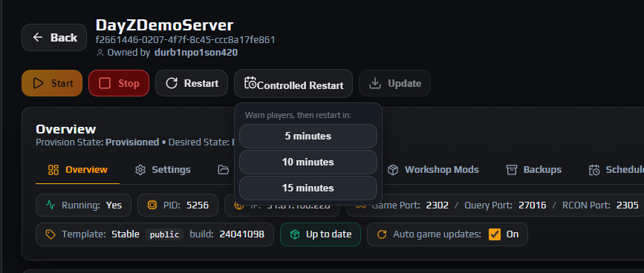The width and height of the screenshot is (644, 273).
Task: Click the PID value 5256
Action: pos(198,205)
